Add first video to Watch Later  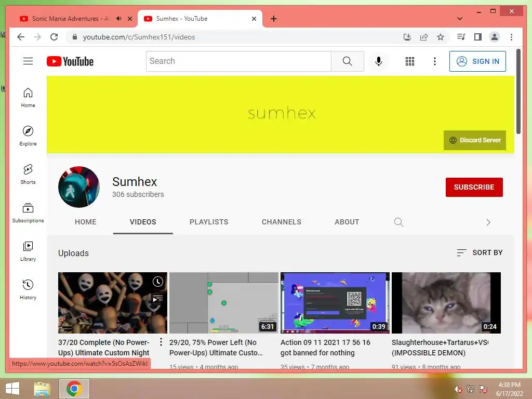click(158, 282)
